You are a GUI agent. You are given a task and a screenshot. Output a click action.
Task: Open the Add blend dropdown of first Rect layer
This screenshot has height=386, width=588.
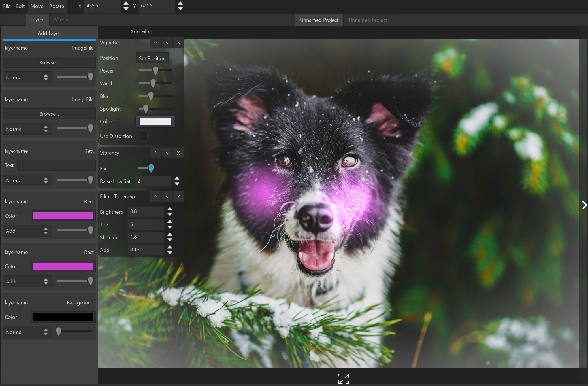(27, 231)
